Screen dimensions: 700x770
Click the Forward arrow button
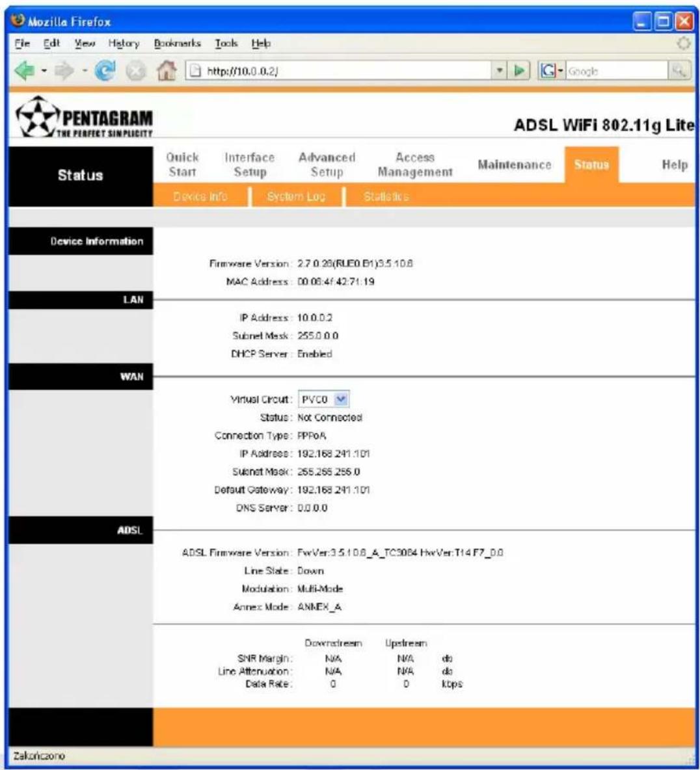click(64, 71)
